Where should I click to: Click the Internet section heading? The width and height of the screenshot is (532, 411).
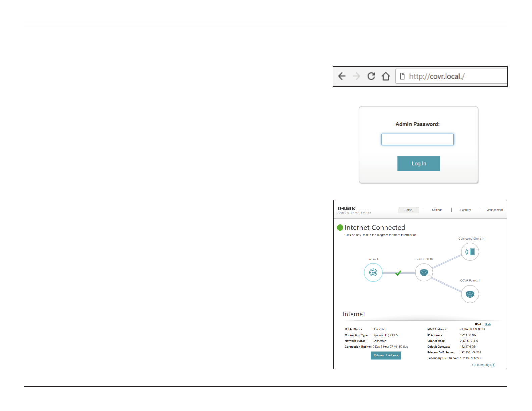[354, 314]
